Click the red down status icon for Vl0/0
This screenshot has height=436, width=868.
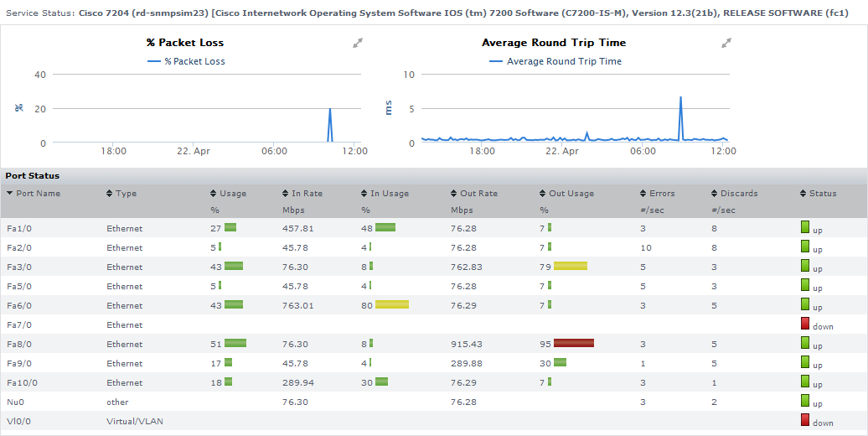(x=805, y=420)
